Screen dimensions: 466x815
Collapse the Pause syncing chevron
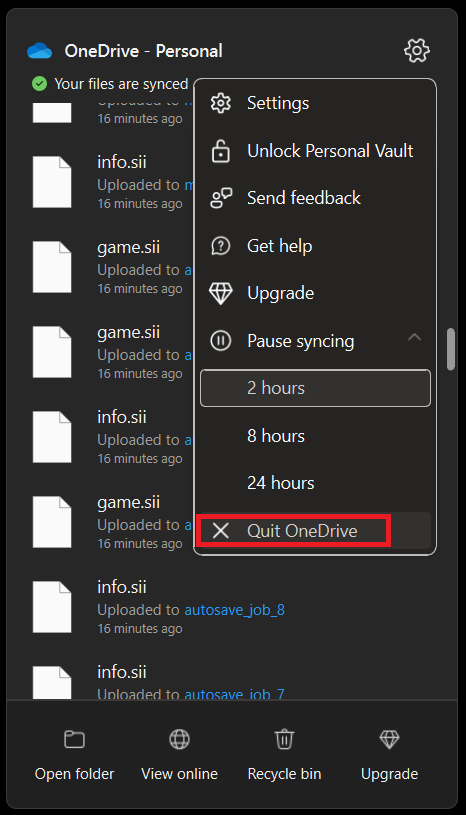[414, 337]
